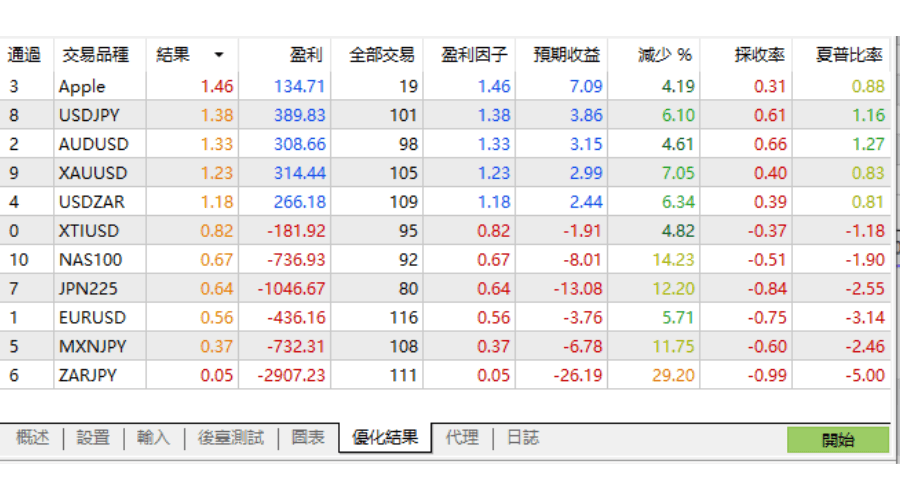Click recovery factor value 0.66
This screenshot has height=500, width=900.
tap(770, 144)
